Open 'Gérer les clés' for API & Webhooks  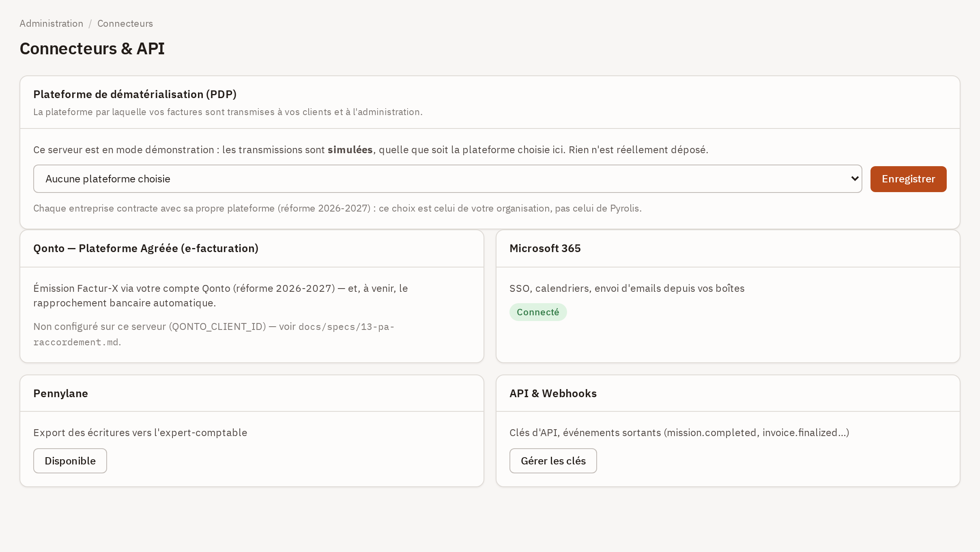pos(553,461)
